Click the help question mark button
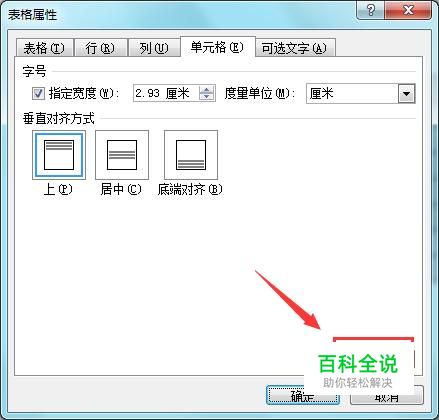Viewport: 439px width, 420px height. 370,10
